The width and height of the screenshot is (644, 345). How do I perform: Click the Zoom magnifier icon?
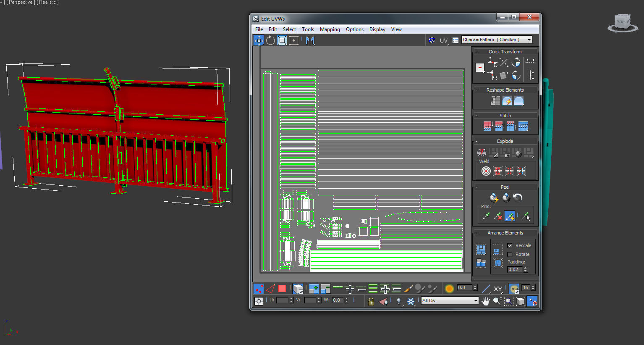[x=497, y=301]
